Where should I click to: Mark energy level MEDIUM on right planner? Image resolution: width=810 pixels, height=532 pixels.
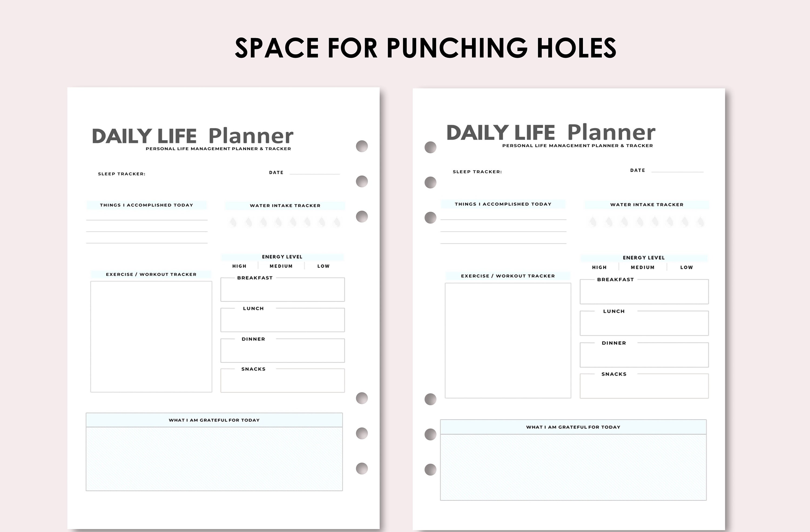click(x=643, y=267)
